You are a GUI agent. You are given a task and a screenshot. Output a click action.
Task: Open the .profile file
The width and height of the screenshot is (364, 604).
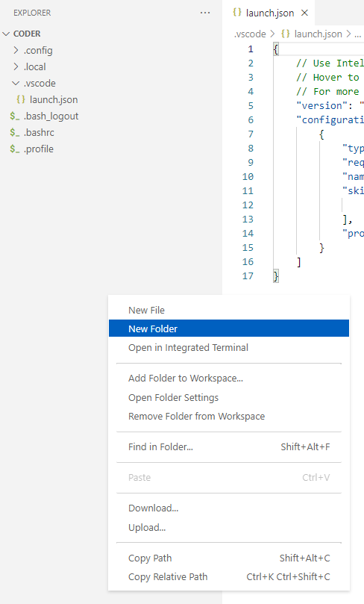pos(39,149)
